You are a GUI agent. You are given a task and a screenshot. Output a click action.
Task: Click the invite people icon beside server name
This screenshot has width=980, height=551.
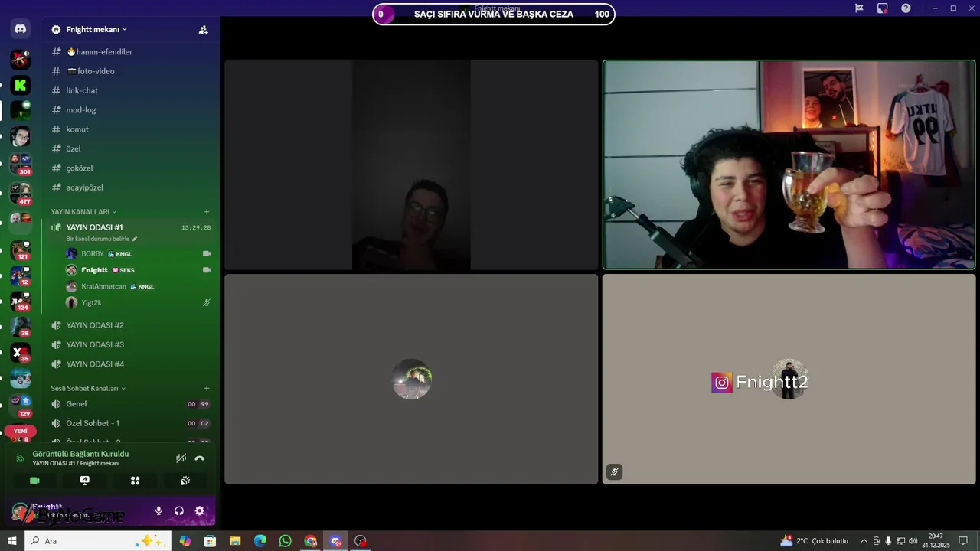[x=203, y=30]
